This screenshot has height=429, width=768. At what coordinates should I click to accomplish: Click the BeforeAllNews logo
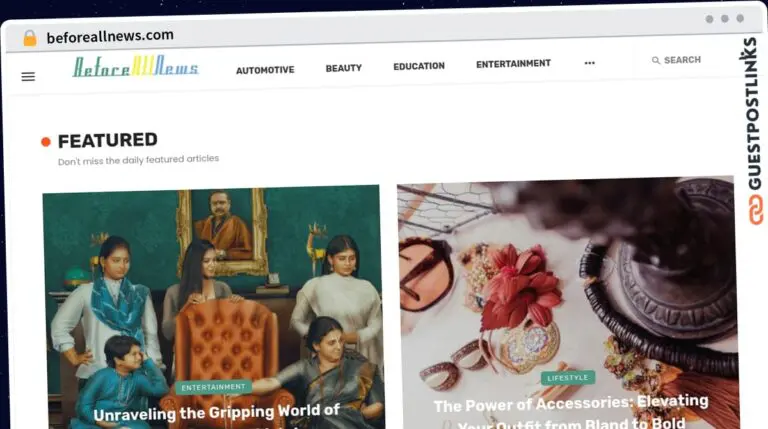(136, 66)
